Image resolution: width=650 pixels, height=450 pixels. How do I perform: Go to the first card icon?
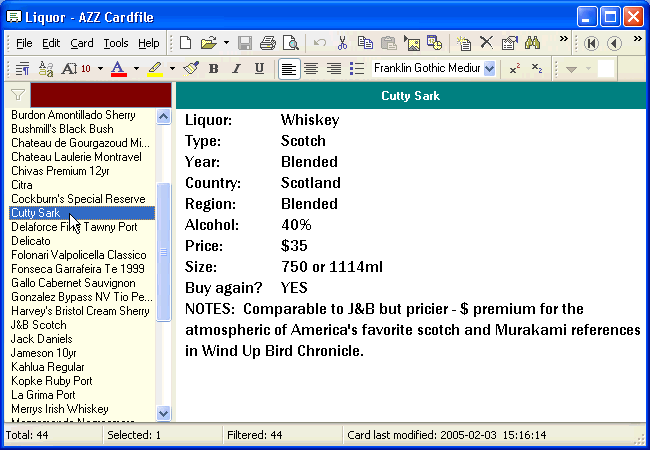pyautogui.click(x=591, y=43)
